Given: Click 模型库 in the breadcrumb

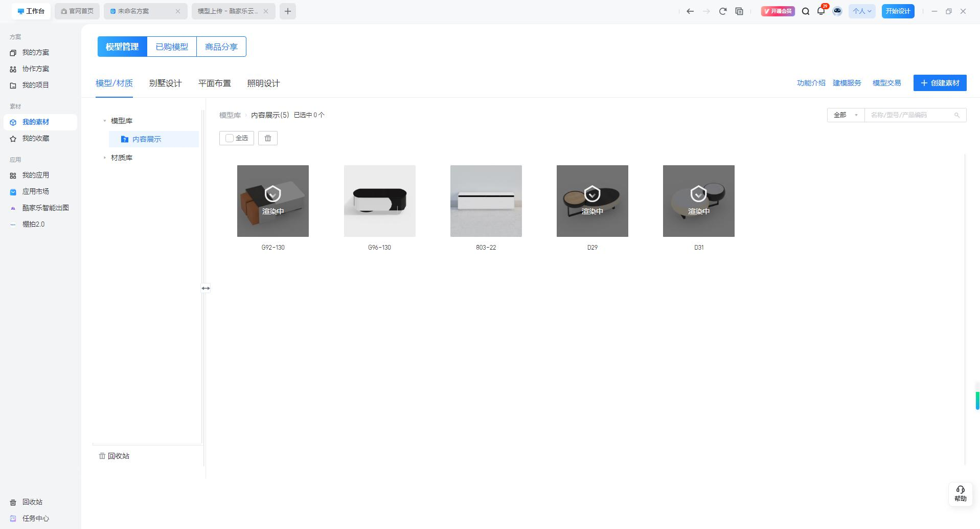Looking at the screenshot, I should [x=230, y=115].
